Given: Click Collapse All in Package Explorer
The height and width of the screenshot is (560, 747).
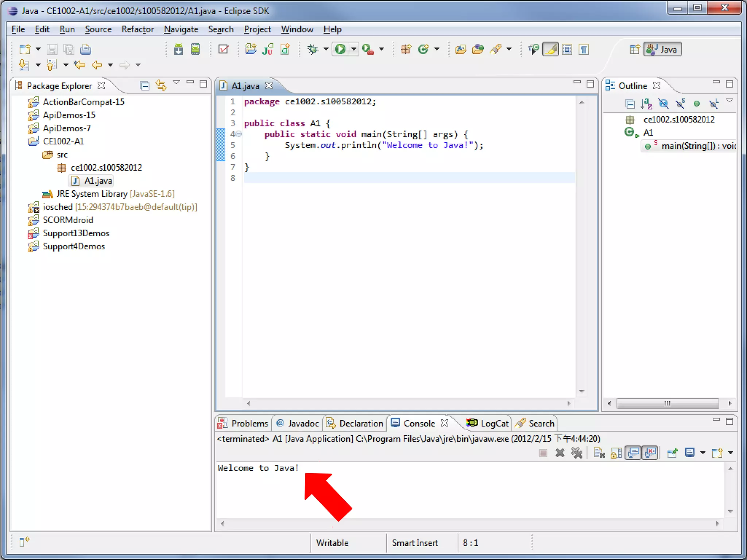Looking at the screenshot, I should (x=145, y=86).
